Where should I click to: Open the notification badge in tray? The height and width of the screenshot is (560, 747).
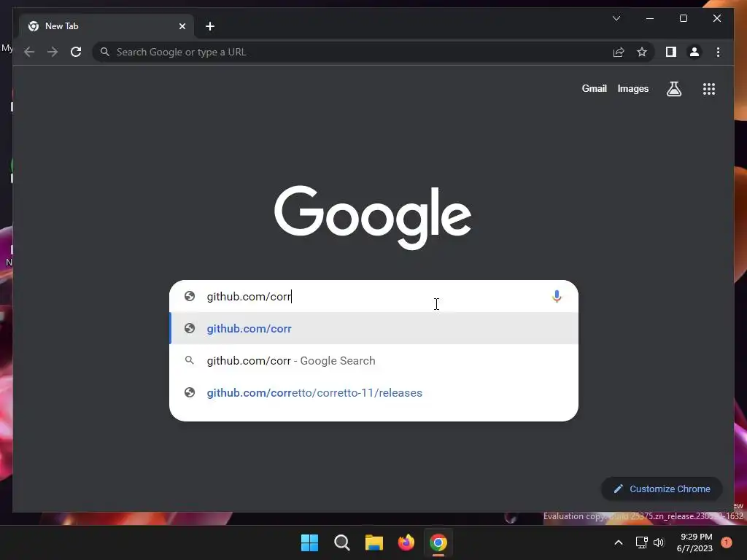click(x=727, y=542)
